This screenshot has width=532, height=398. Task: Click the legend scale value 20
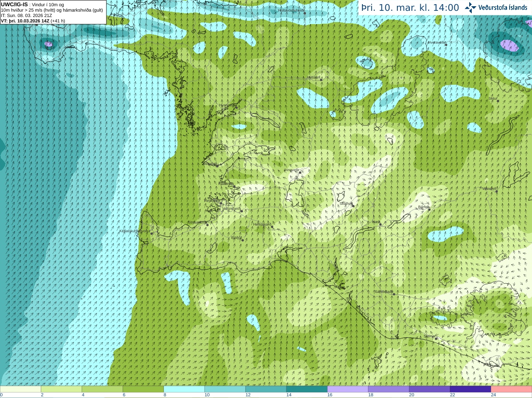click(412, 395)
